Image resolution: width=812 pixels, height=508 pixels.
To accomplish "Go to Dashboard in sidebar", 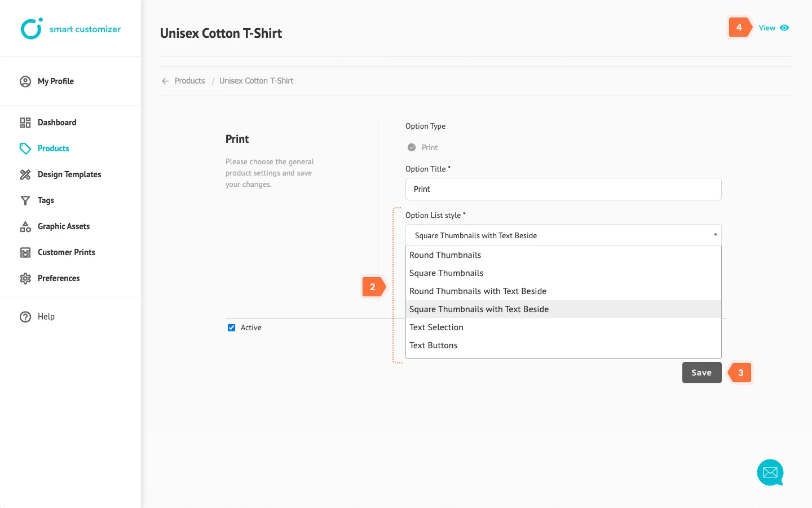I will [x=57, y=122].
